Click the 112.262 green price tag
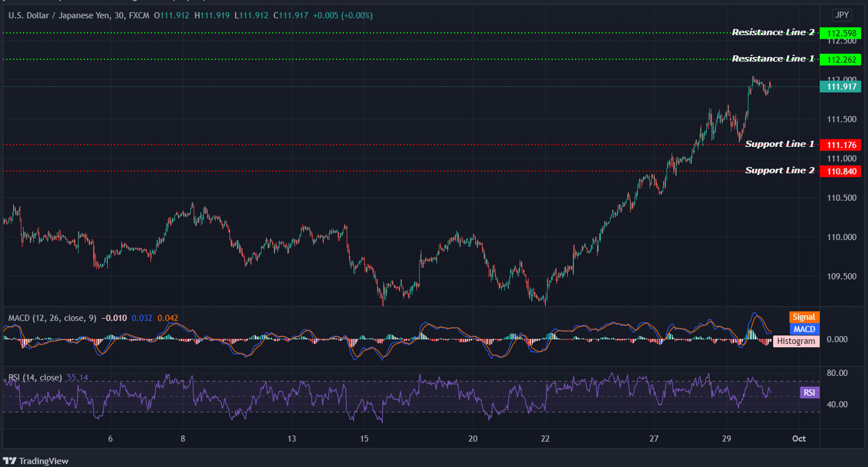This screenshot has width=868, height=467. click(x=841, y=59)
